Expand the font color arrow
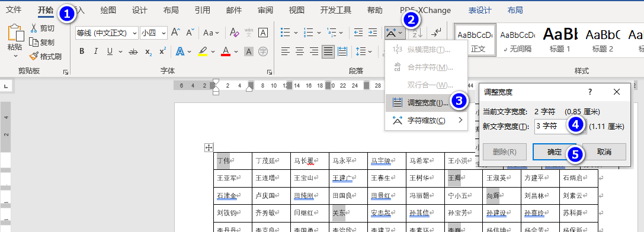644x232 pixels. coord(236,51)
